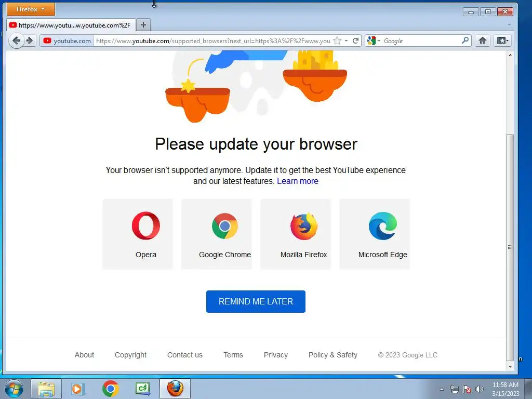Open the search engine selector dropdown

click(x=374, y=41)
